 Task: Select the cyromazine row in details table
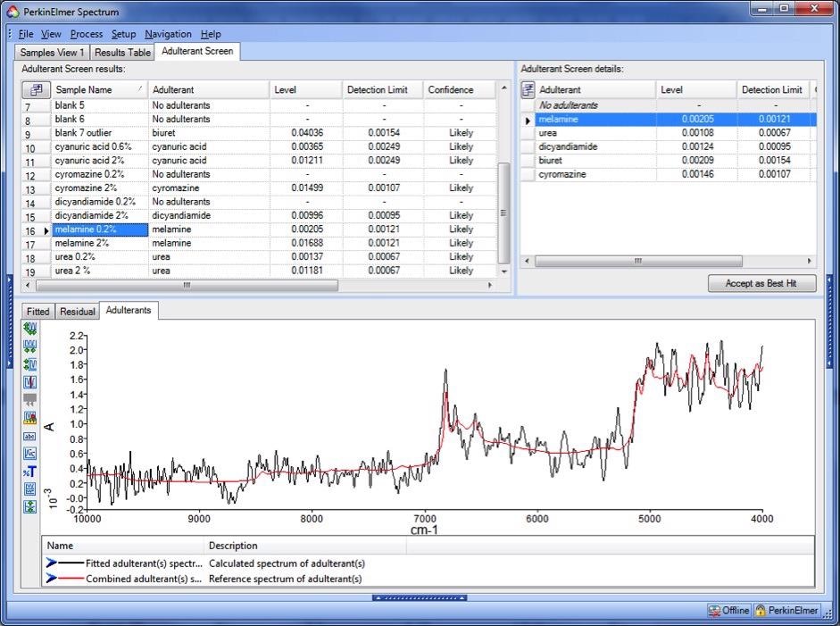pyautogui.click(x=669, y=174)
